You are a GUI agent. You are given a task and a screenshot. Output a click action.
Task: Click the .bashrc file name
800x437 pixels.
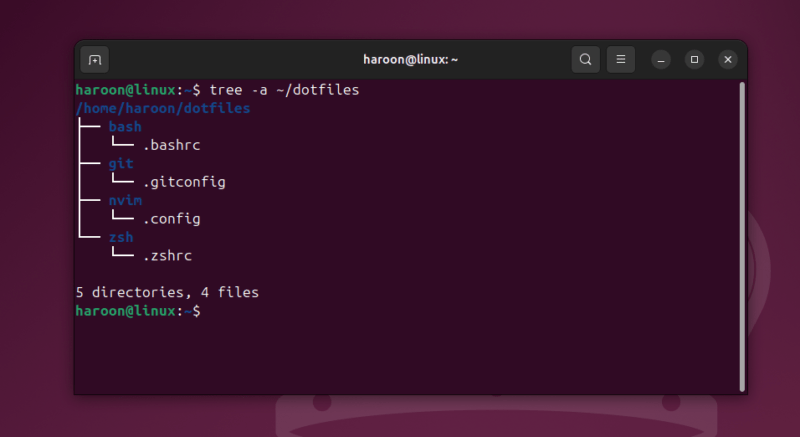[171, 145]
